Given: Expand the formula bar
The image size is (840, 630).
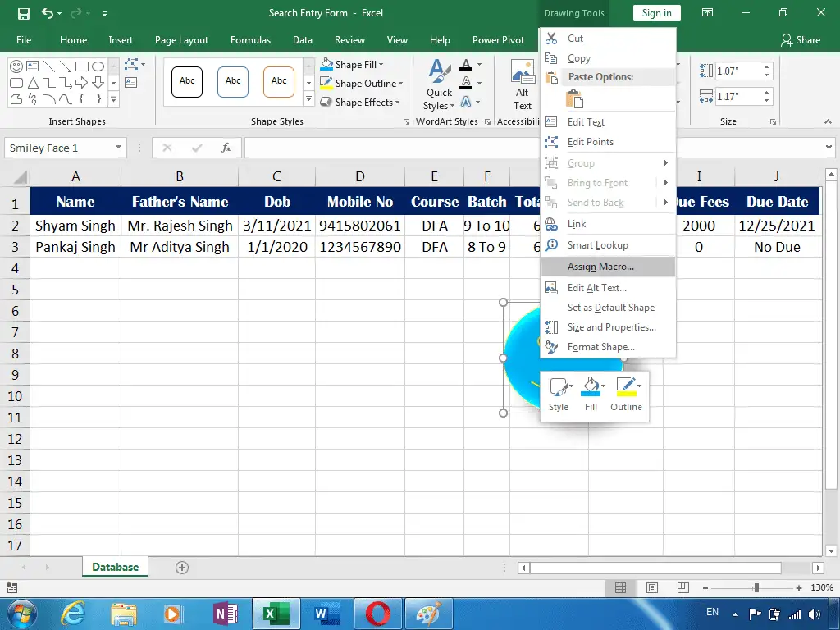Looking at the screenshot, I should pos(829,147).
